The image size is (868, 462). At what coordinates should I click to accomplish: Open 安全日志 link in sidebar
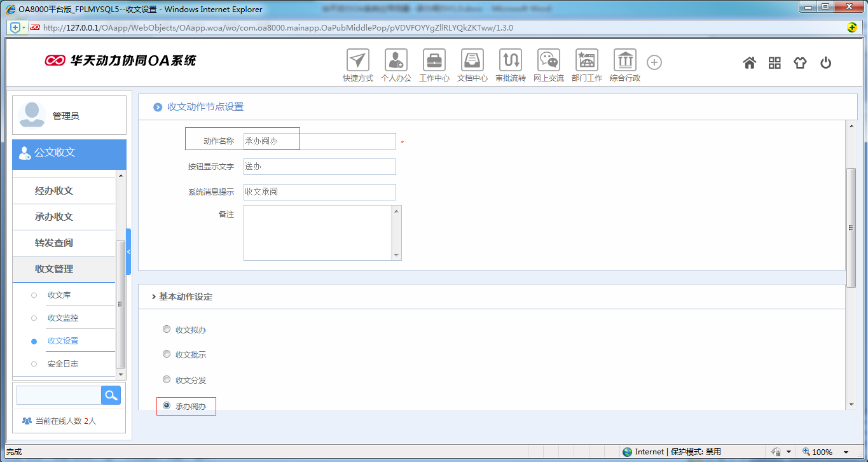click(63, 364)
